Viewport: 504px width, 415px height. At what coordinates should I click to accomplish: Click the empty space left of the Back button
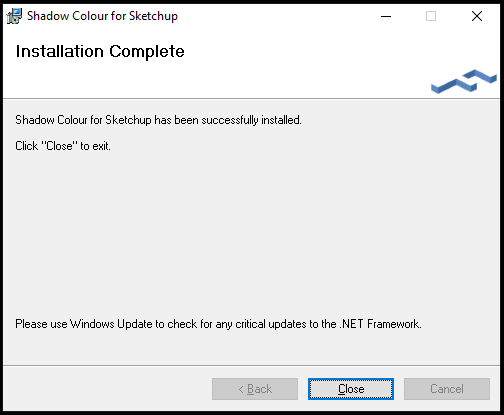(108, 389)
